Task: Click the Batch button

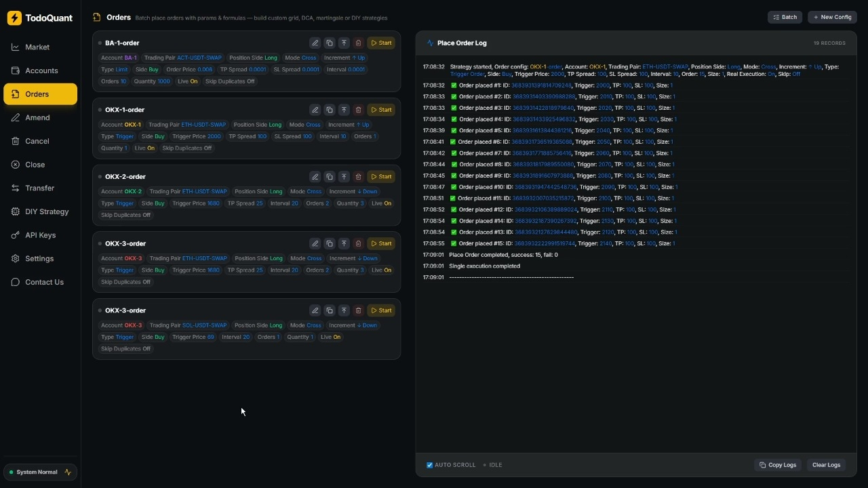Action: click(785, 17)
